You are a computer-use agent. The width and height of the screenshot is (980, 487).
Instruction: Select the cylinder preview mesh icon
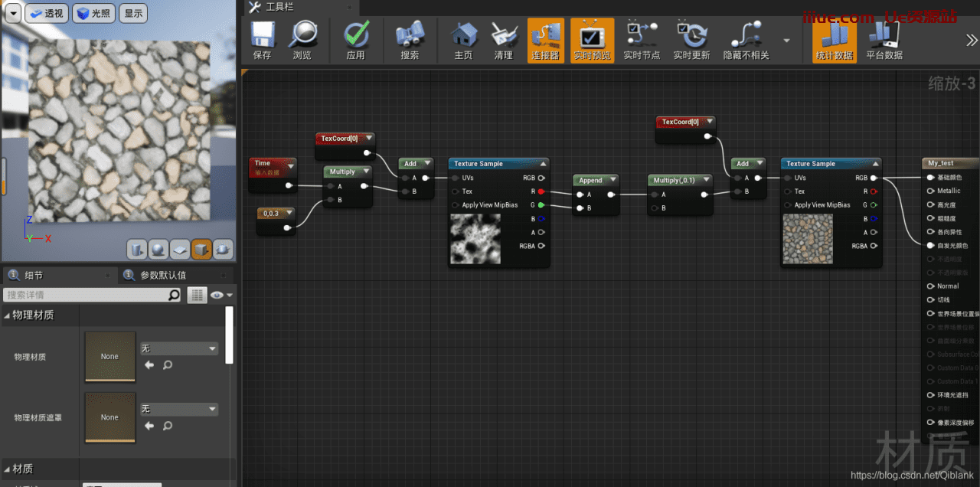coord(137,250)
